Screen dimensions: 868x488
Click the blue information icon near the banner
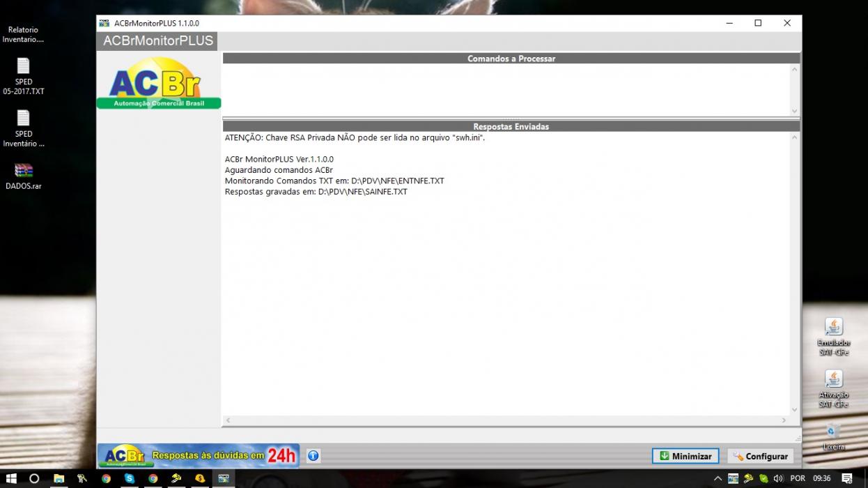coord(313,456)
